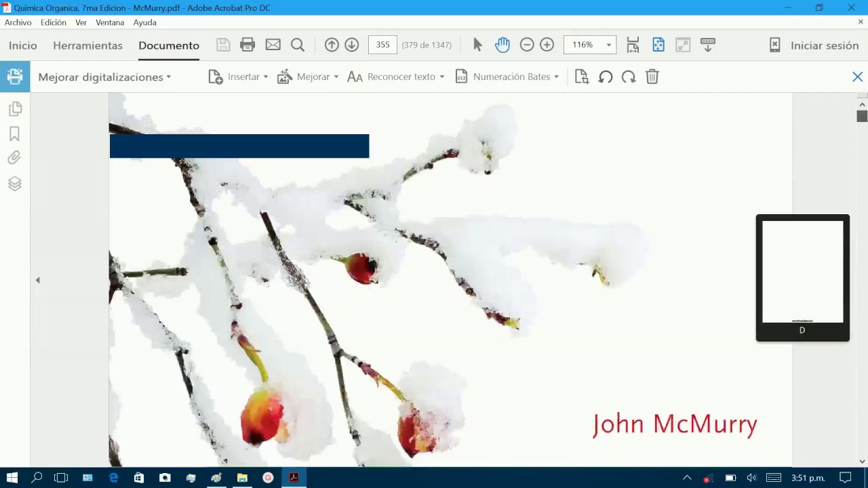Rotate page counterclockwise
Screen dimensions: 868x488
tap(606, 77)
